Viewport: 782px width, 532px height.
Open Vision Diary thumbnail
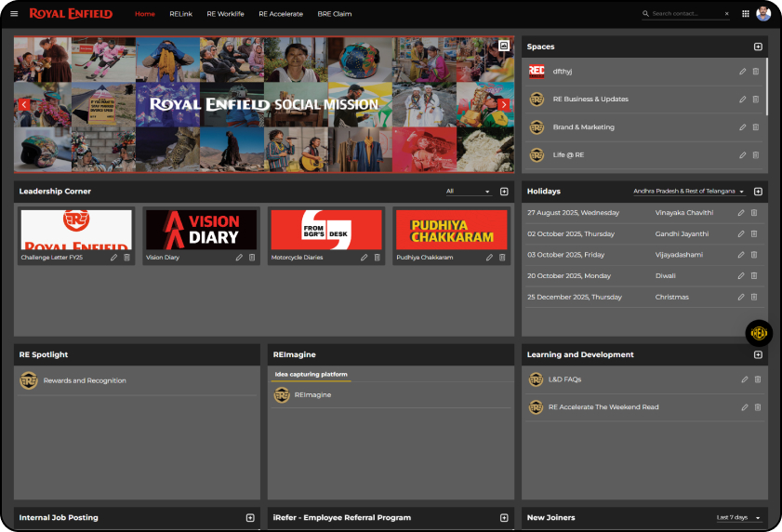201,230
